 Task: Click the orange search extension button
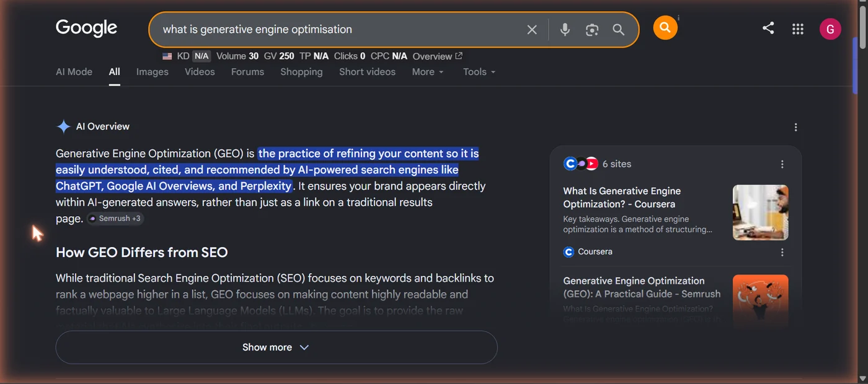click(665, 28)
